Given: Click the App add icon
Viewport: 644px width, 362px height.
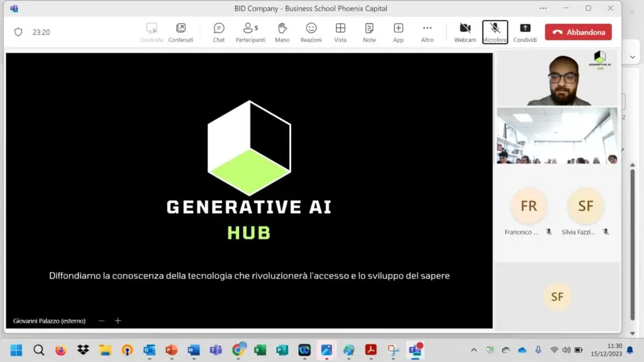Looking at the screenshot, I should coord(398,32).
